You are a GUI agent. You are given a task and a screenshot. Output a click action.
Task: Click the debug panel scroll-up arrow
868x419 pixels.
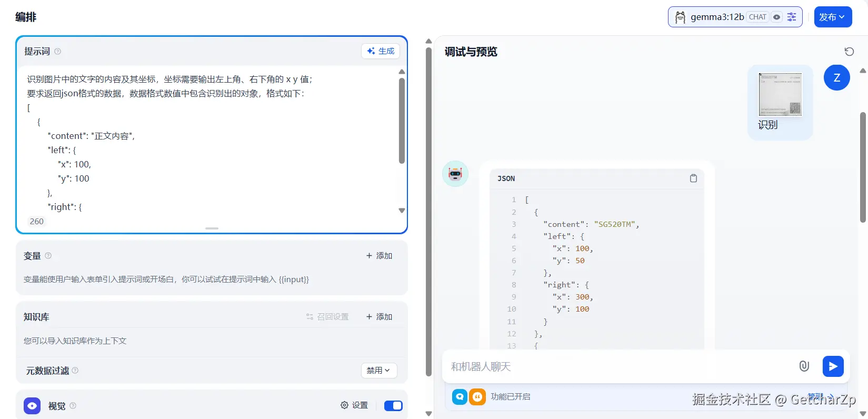863,71
